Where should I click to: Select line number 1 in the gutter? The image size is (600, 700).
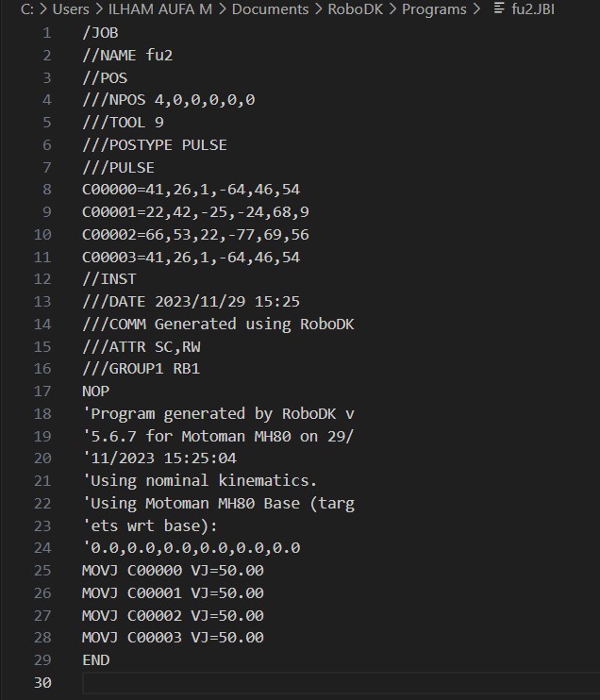tap(46, 33)
